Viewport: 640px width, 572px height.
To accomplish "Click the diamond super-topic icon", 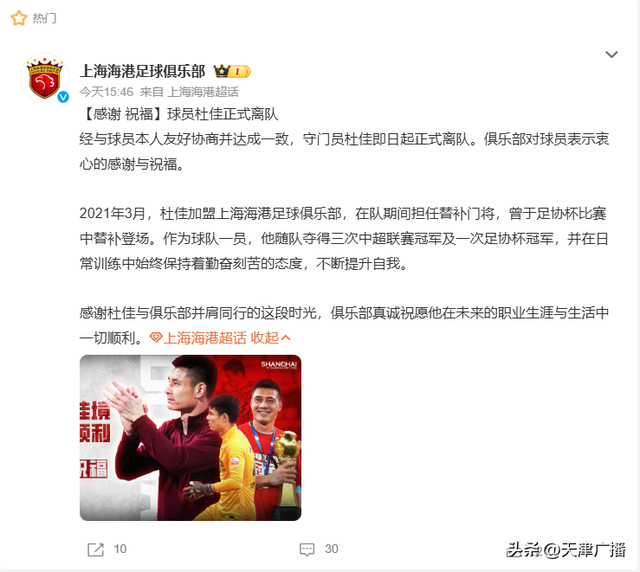I will click(x=156, y=338).
